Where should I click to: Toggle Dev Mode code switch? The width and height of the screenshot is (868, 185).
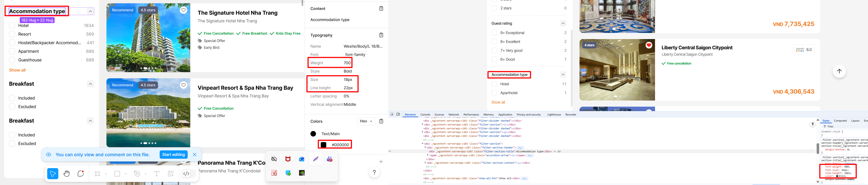pyautogui.click(x=186, y=174)
